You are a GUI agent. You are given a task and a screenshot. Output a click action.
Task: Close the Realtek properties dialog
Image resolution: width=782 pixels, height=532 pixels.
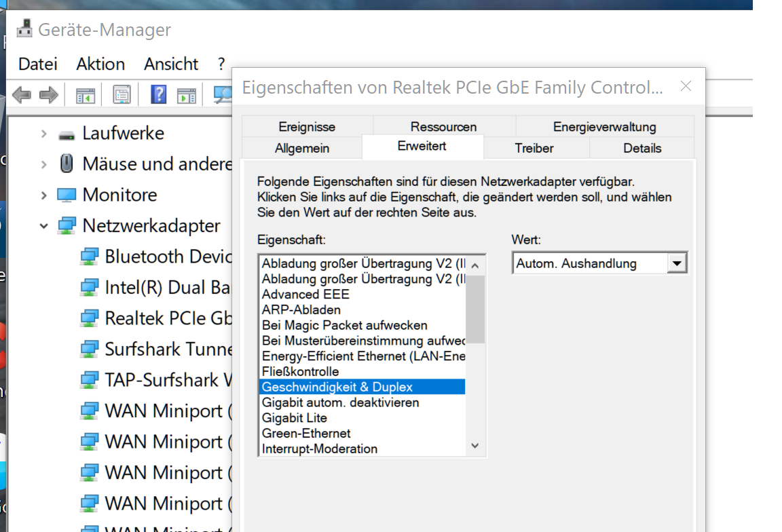click(x=686, y=86)
